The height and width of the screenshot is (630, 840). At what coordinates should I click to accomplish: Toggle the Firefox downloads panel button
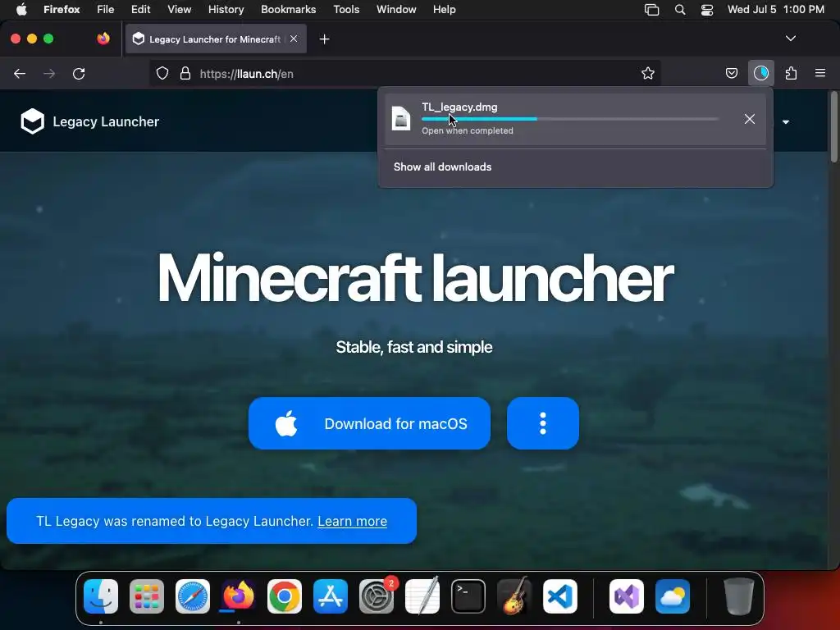[760, 73]
